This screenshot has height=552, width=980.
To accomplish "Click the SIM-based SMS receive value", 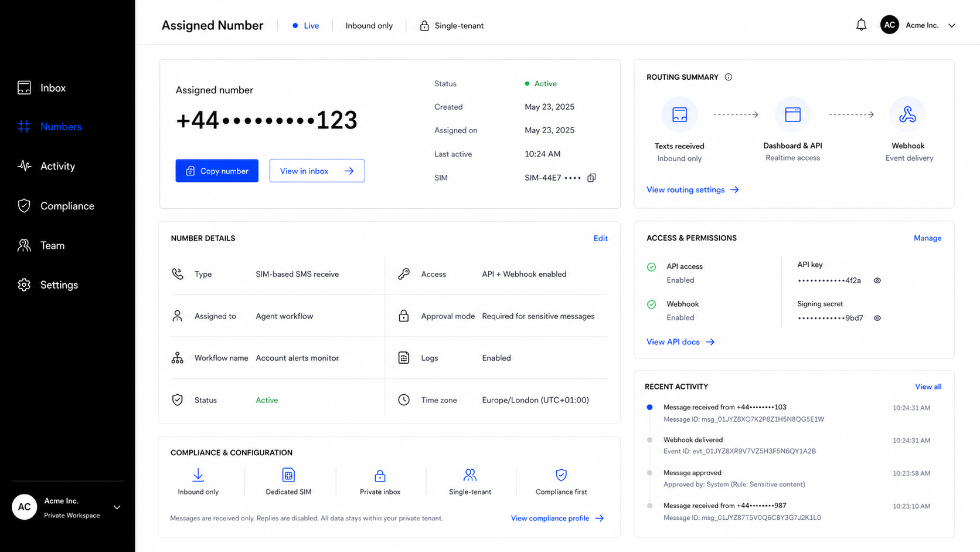I will point(297,274).
